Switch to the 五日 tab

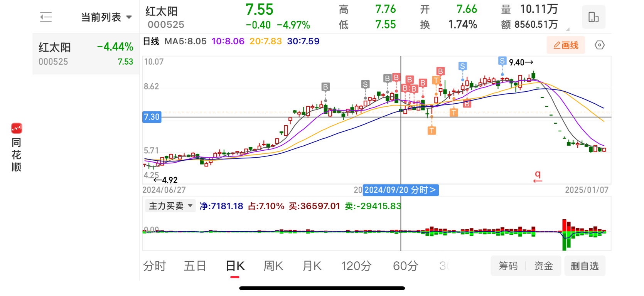pyautogui.click(x=195, y=266)
